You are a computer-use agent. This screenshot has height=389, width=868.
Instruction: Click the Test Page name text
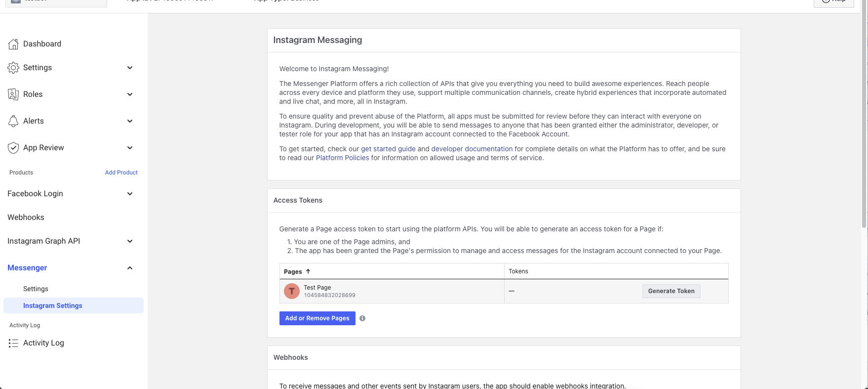pyautogui.click(x=317, y=287)
